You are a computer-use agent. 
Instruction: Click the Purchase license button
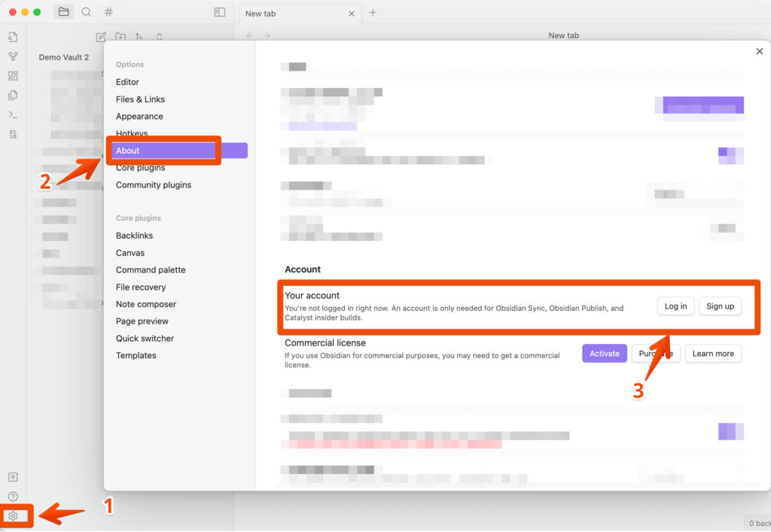656,353
